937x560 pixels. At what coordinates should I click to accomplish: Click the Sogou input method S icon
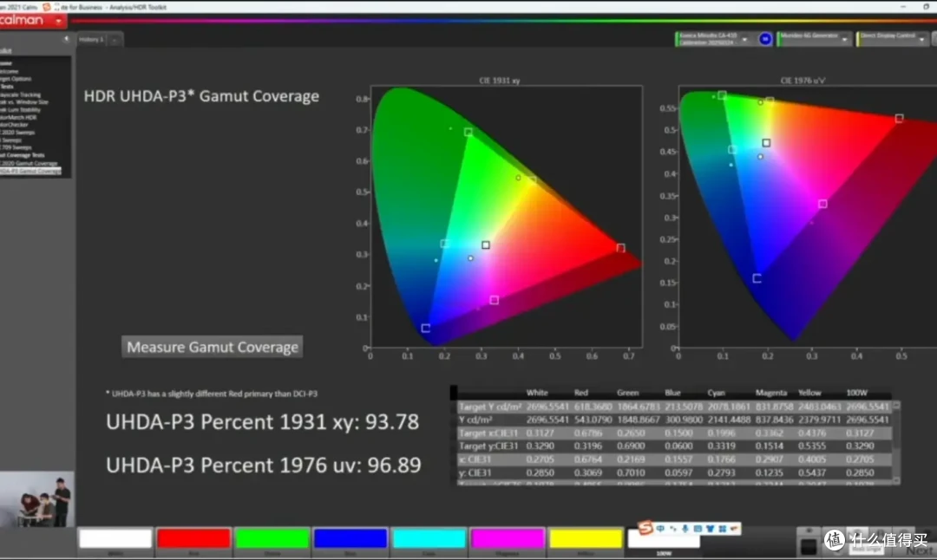[x=645, y=528]
